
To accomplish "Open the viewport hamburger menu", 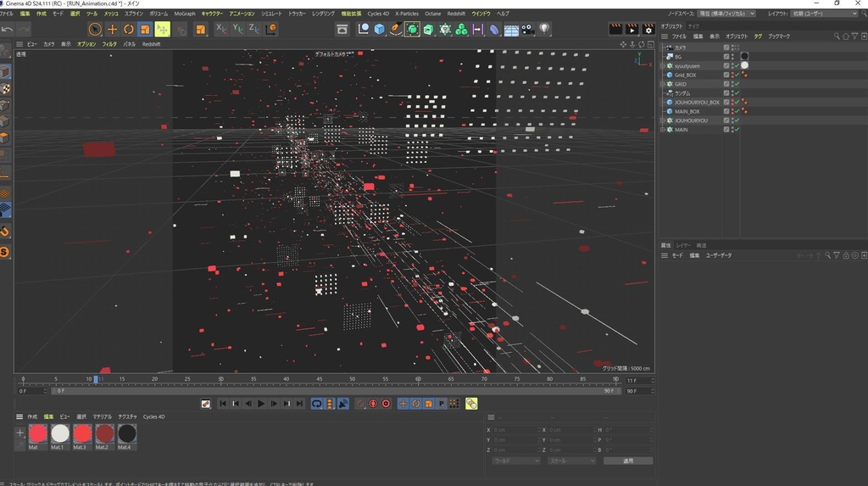I will click(x=19, y=44).
